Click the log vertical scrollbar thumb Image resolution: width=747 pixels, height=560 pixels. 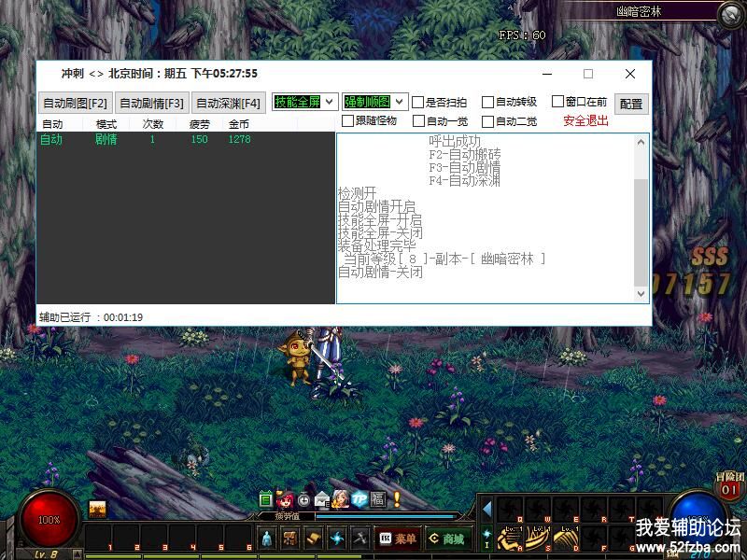click(x=641, y=232)
